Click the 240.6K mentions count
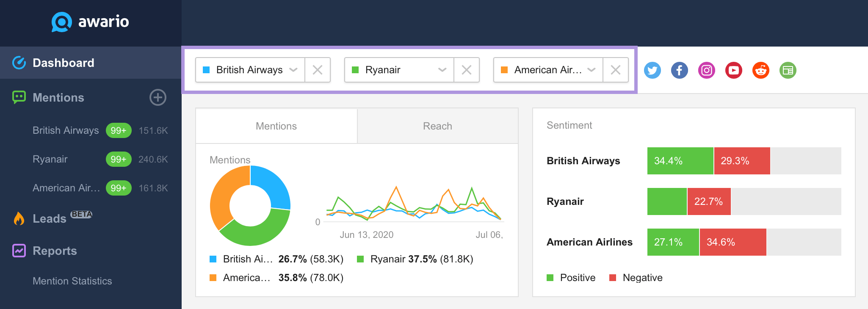Image resolution: width=868 pixels, height=309 pixels. 153,159
